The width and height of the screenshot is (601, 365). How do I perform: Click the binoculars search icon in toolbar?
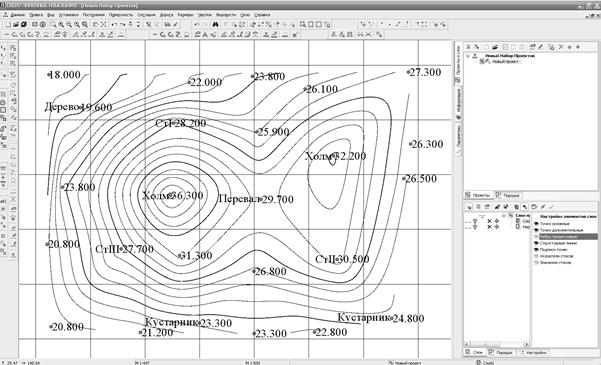pyautogui.click(x=215, y=24)
